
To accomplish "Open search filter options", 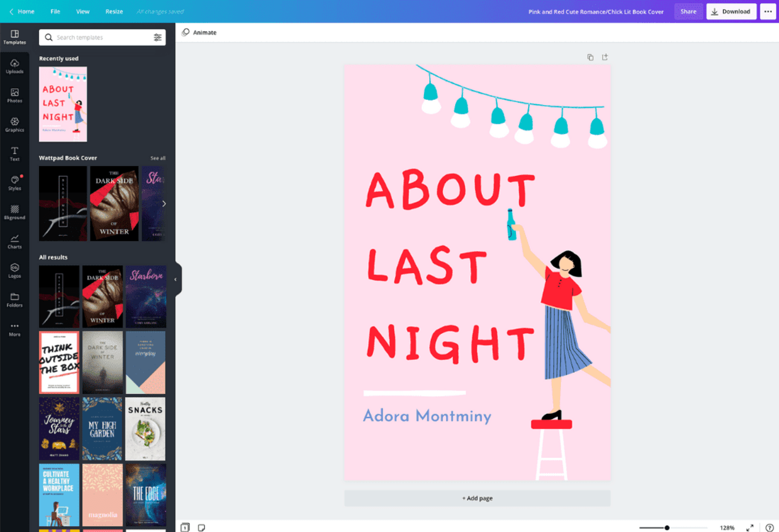I will [x=158, y=37].
